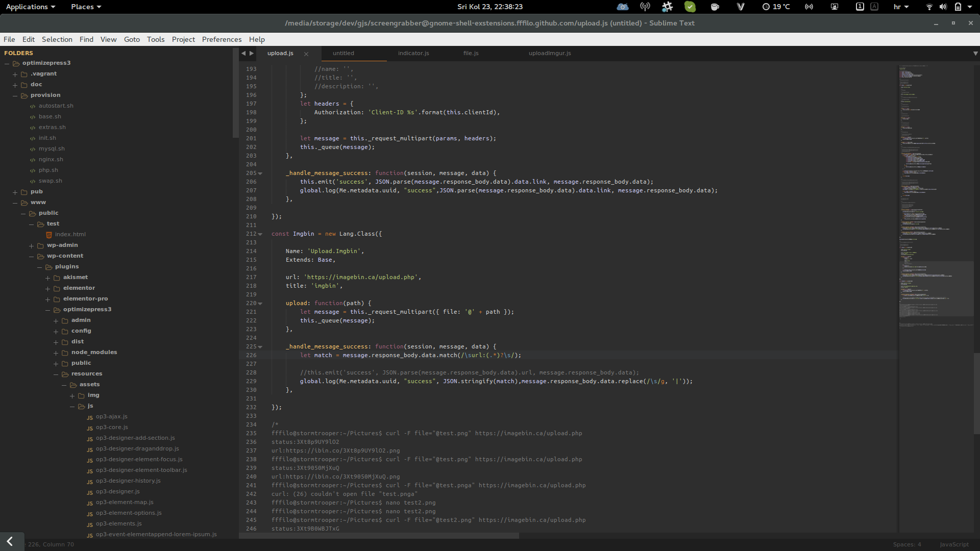Viewport: 980px width, 551px height.
Task: Click the green checkmark tray icon
Action: click(690, 7)
